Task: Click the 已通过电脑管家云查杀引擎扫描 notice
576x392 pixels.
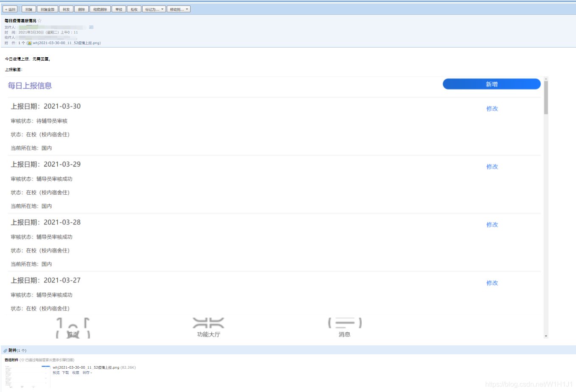Action: (49, 360)
